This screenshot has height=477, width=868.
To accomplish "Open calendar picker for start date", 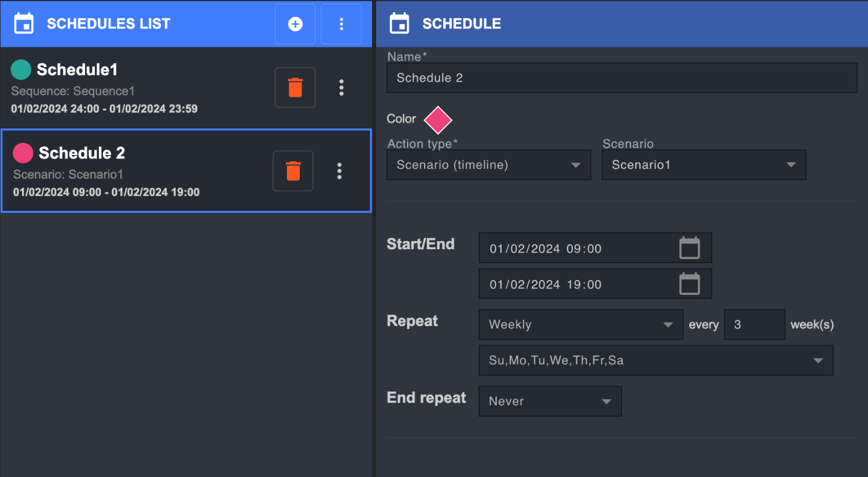I will tap(689, 248).
